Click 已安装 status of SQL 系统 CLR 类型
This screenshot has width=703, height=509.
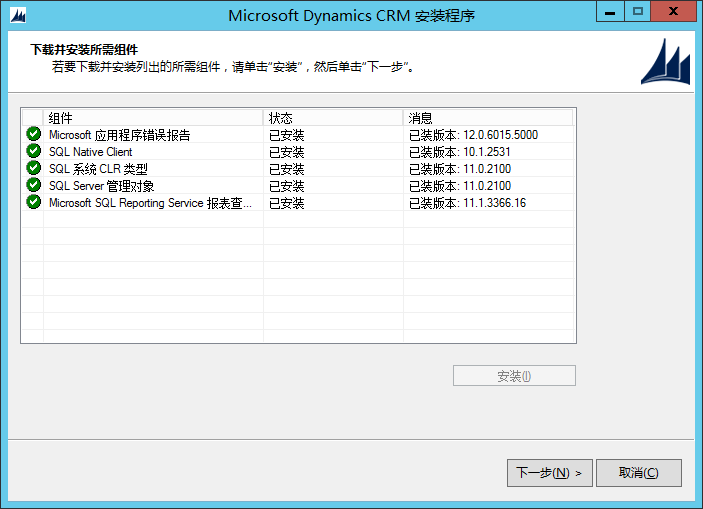coord(286,169)
